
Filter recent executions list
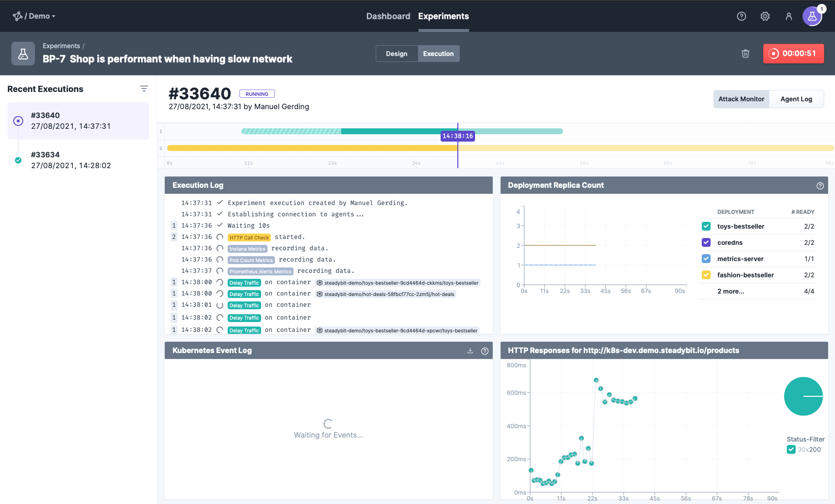pyautogui.click(x=144, y=89)
